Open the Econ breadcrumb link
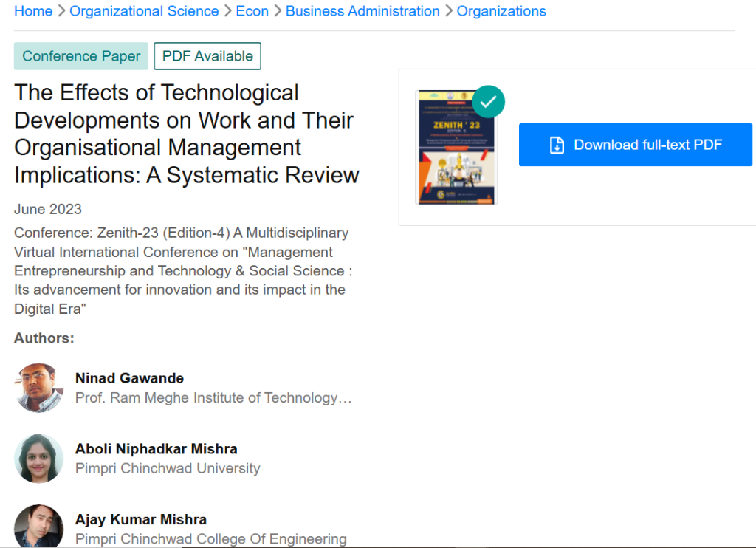 coord(252,11)
